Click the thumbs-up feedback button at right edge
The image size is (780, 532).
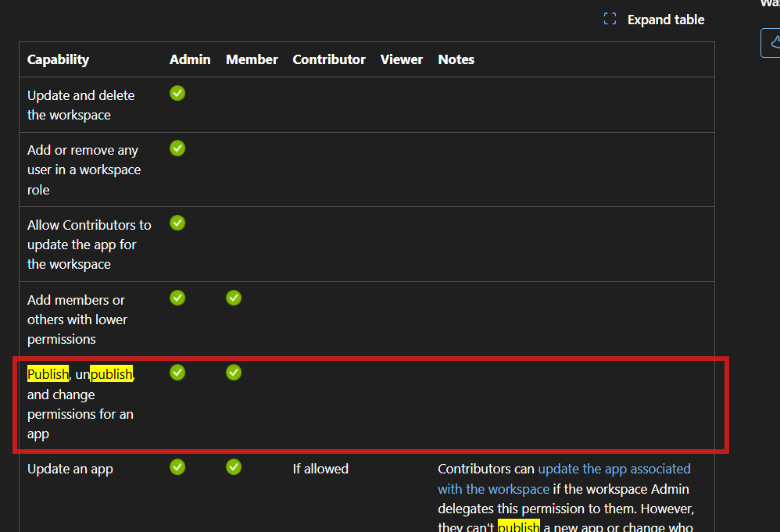772,43
